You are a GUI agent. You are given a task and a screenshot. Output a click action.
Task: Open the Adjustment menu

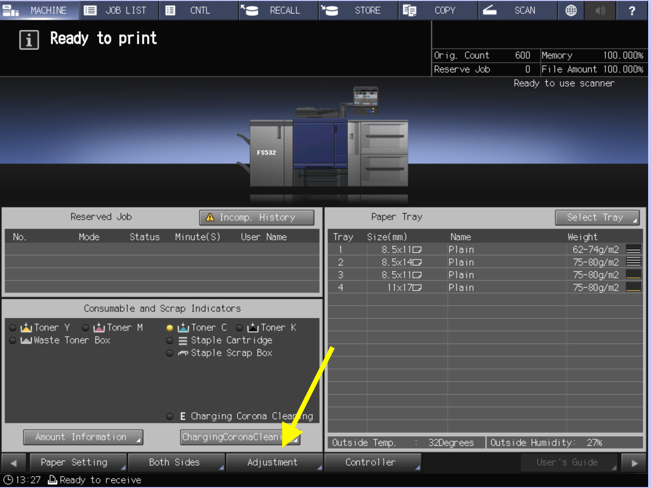[273, 462]
